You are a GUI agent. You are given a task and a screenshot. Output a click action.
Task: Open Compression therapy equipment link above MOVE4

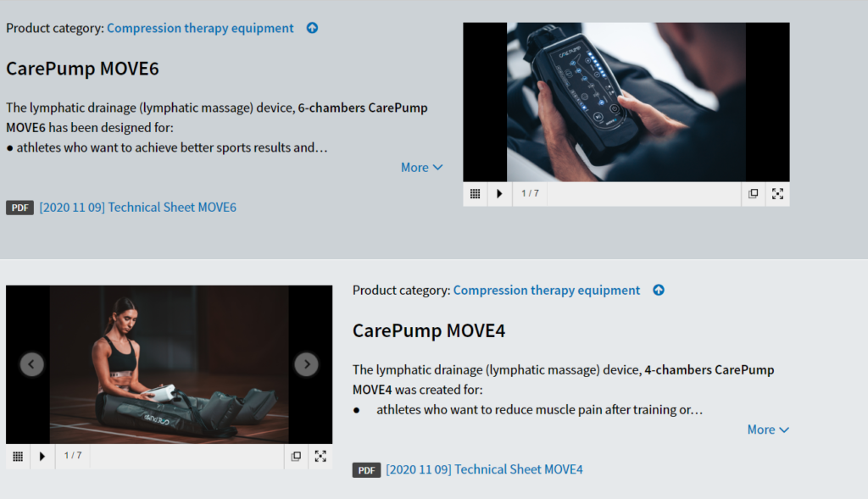[547, 291]
